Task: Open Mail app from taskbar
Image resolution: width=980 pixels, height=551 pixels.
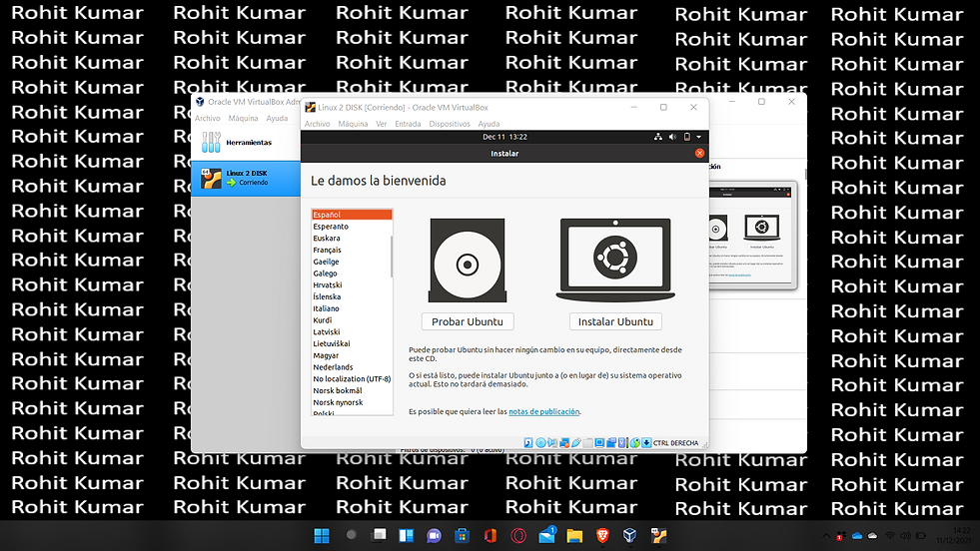Action: tap(546, 535)
